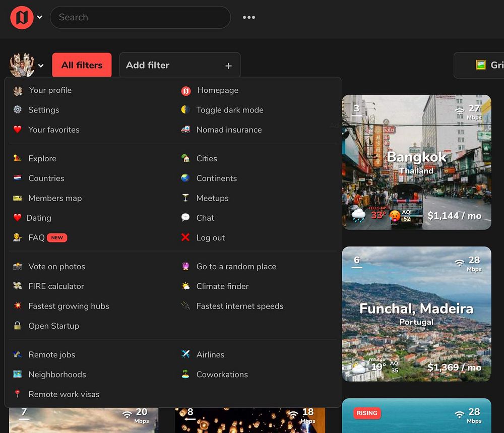Click the FAQ person icon
The width and height of the screenshot is (504, 433).
click(17, 237)
